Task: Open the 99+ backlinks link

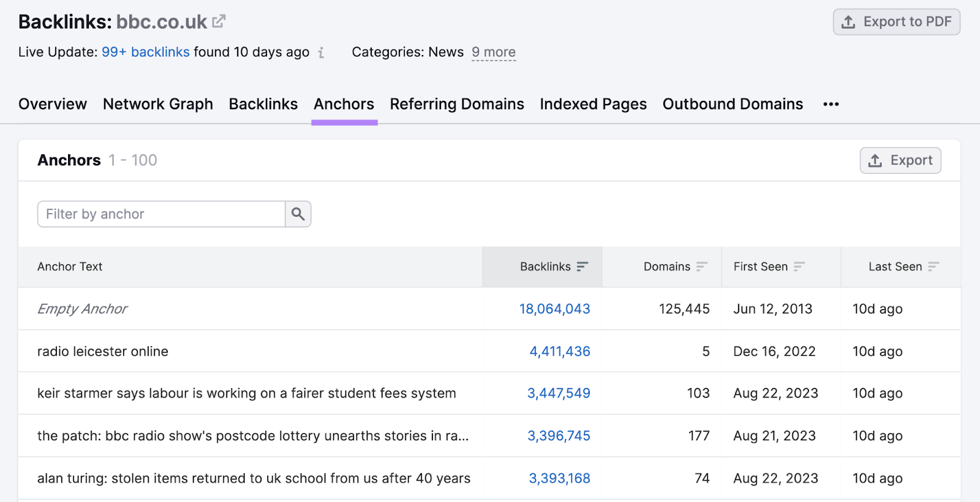Action: click(146, 53)
